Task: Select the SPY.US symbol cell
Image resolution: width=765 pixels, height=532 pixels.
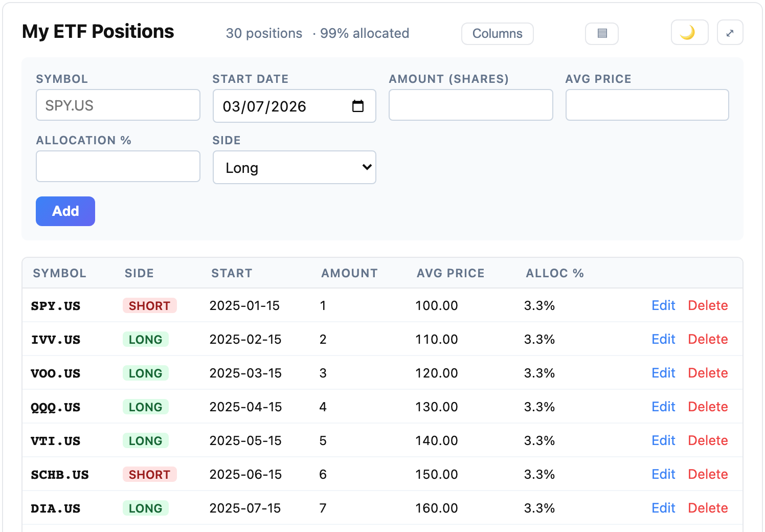Action: pyautogui.click(x=55, y=306)
